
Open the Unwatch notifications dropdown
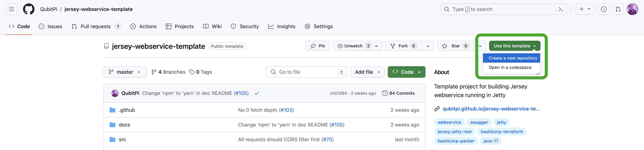point(357,46)
